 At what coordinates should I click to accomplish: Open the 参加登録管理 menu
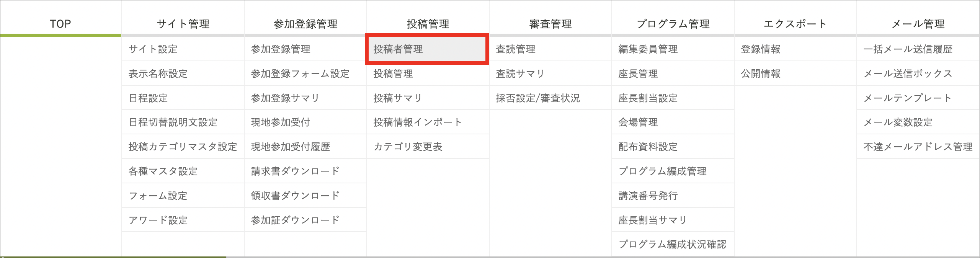305,24
